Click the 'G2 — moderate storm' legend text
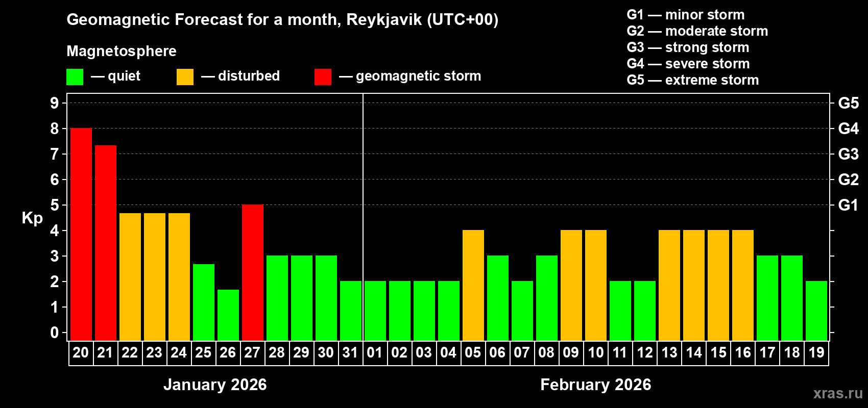Screen dimensions: 868x408 click(x=697, y=31)
